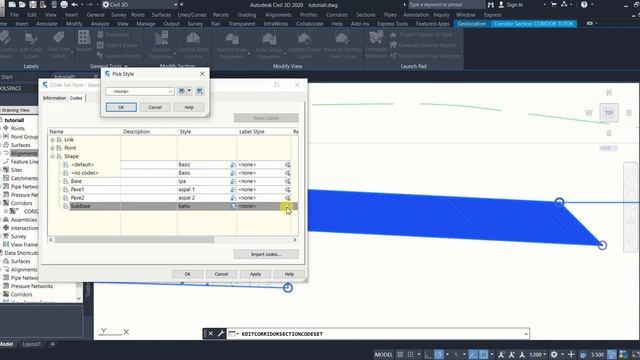Click the style picker icon for Pave1 row
This screenshot has width=640, height=360.
coord(233,189)
